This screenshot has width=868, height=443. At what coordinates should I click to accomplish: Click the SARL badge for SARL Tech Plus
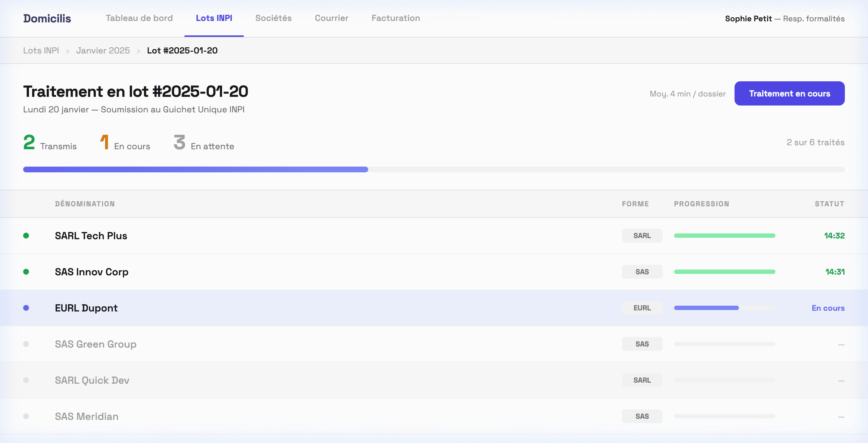coord(642,236)
